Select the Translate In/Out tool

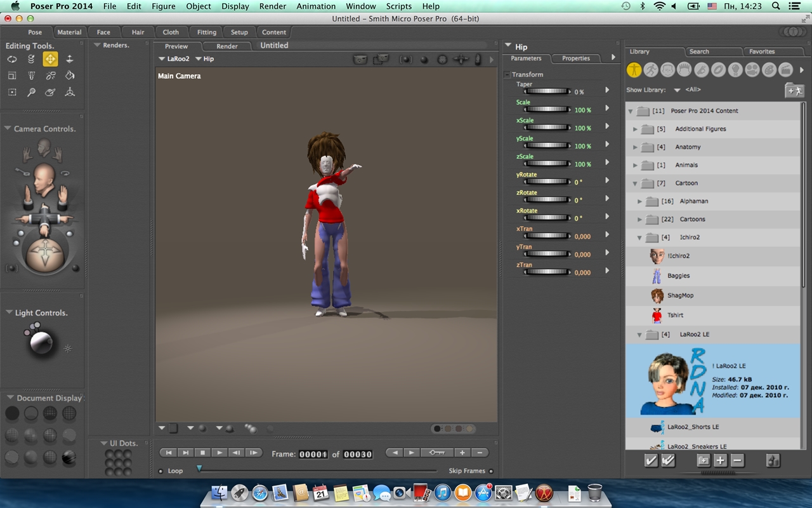click(70, 59)
